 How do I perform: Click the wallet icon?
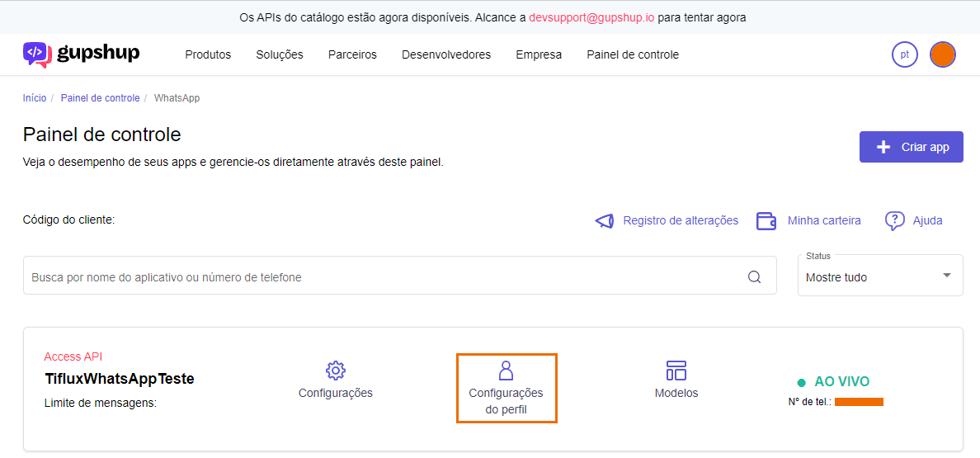[x=766, y=220]
